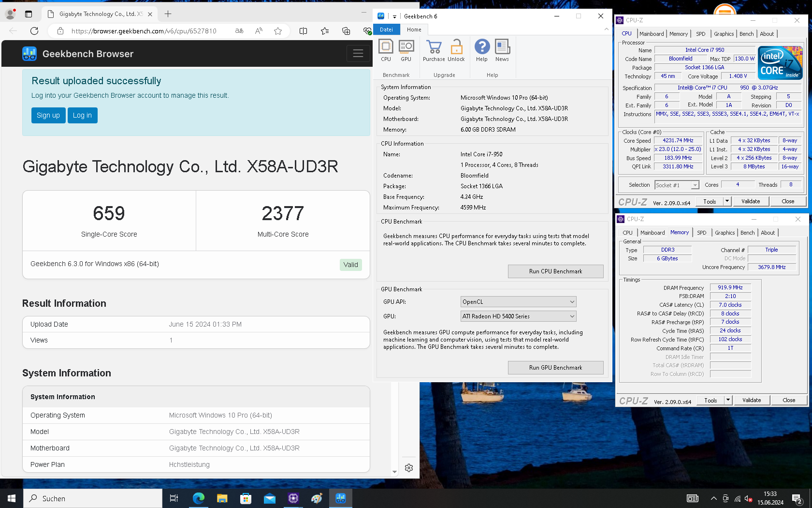Open Microsoft Store from the taskbar

[x=246, y=498]
